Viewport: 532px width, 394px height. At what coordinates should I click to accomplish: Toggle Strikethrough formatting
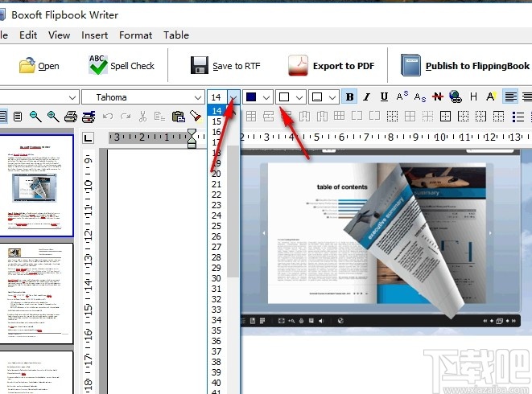point(438,97)
